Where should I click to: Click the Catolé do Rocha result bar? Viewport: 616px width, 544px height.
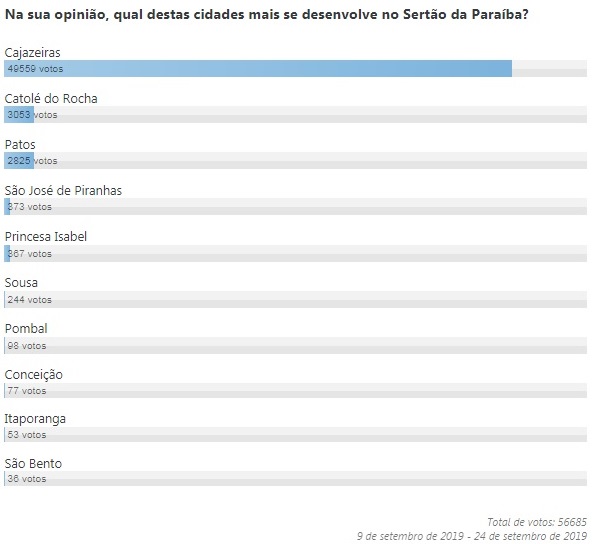coord(295,114)
